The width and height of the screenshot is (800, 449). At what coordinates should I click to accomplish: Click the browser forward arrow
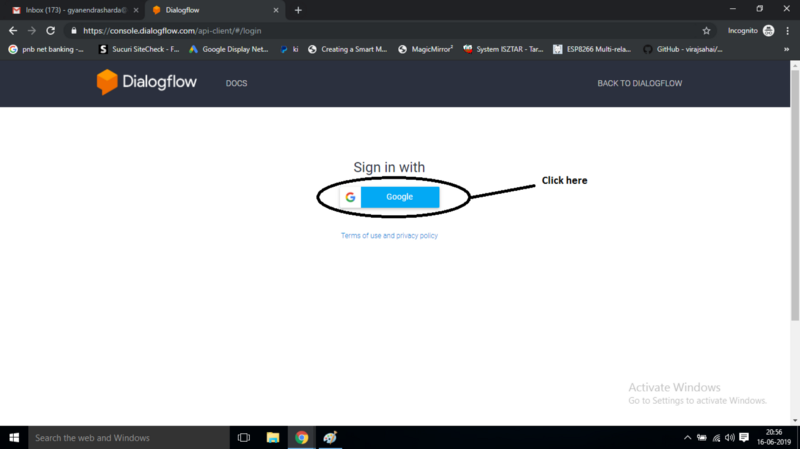pos(32,31)
